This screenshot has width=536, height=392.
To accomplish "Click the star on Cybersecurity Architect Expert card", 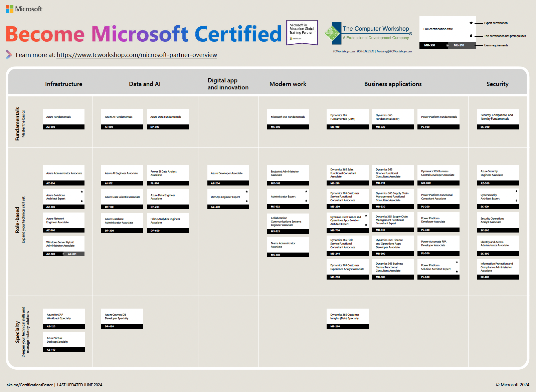I will click(x=516, y=191).
